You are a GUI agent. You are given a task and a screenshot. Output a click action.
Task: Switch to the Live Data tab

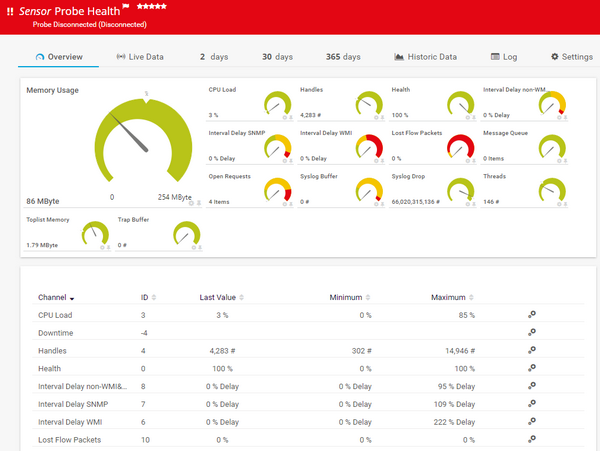coord(140,57)
